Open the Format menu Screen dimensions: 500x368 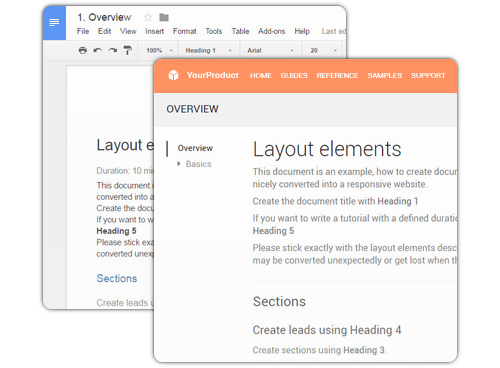184,31
